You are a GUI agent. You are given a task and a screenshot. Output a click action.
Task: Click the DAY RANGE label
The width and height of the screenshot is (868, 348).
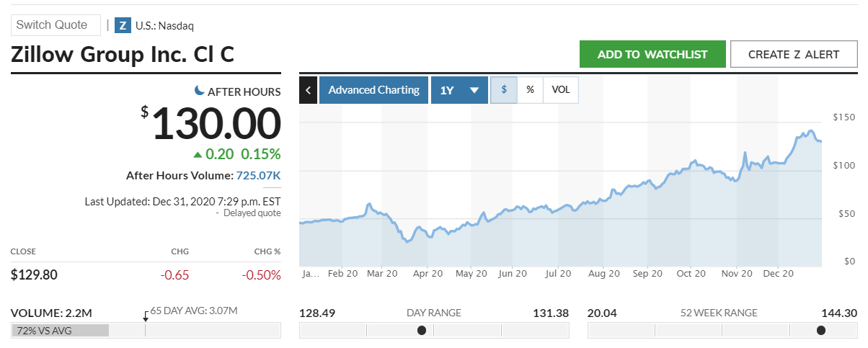tap(433, 313)
